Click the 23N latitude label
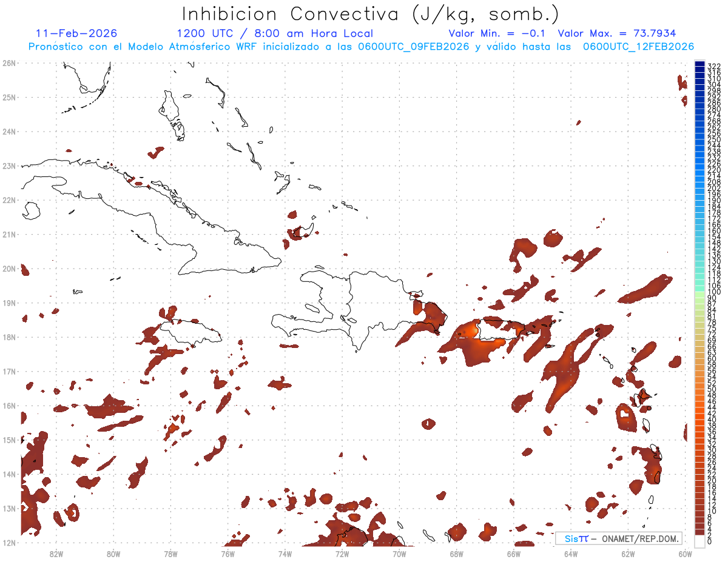728x562 pixels. click(x=8, y=166)
